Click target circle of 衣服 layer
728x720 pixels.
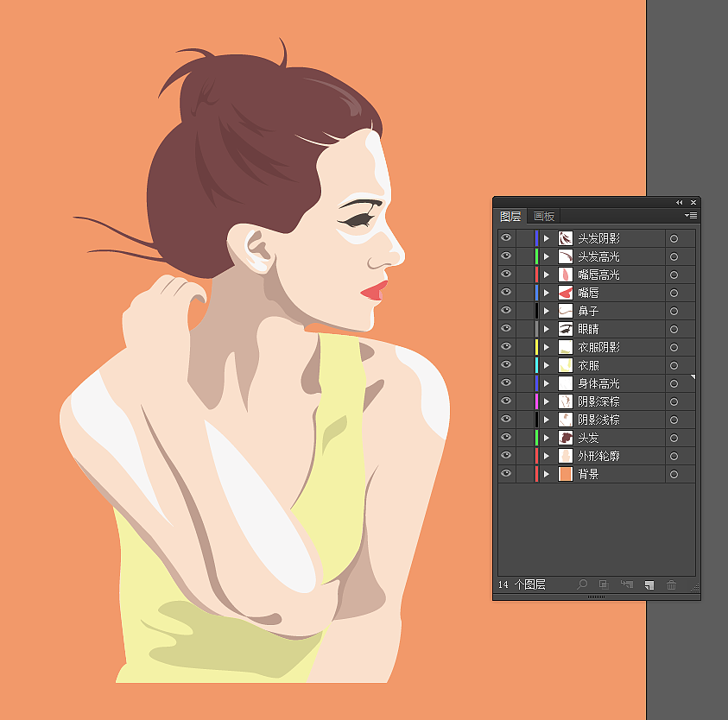point(674,365)
